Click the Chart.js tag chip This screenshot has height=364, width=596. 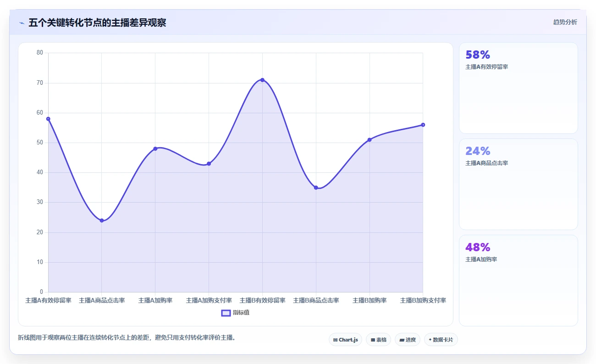pos(346,340)
